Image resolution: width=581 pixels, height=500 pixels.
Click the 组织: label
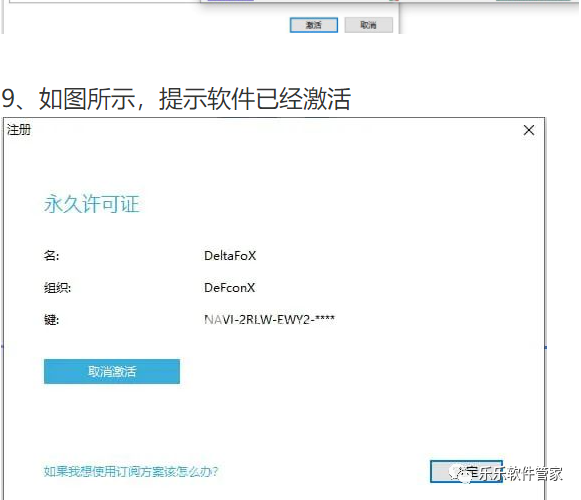coord(57,288)
